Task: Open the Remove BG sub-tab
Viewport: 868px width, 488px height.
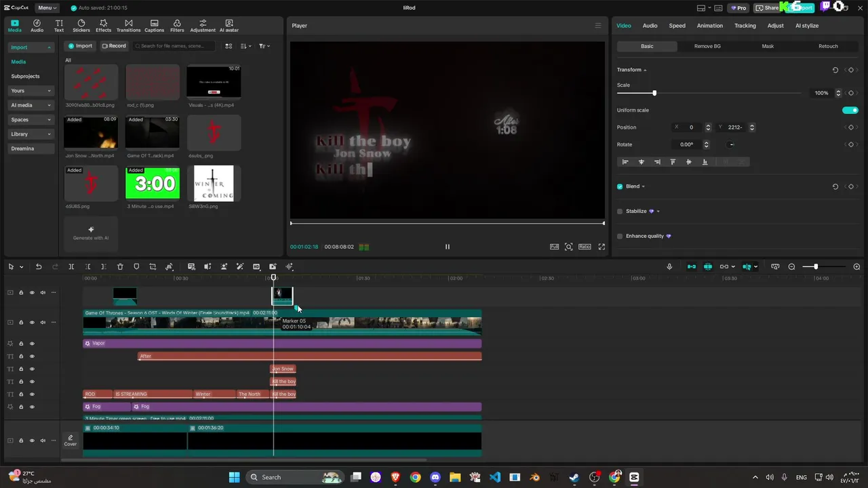Action: (707, 46)
